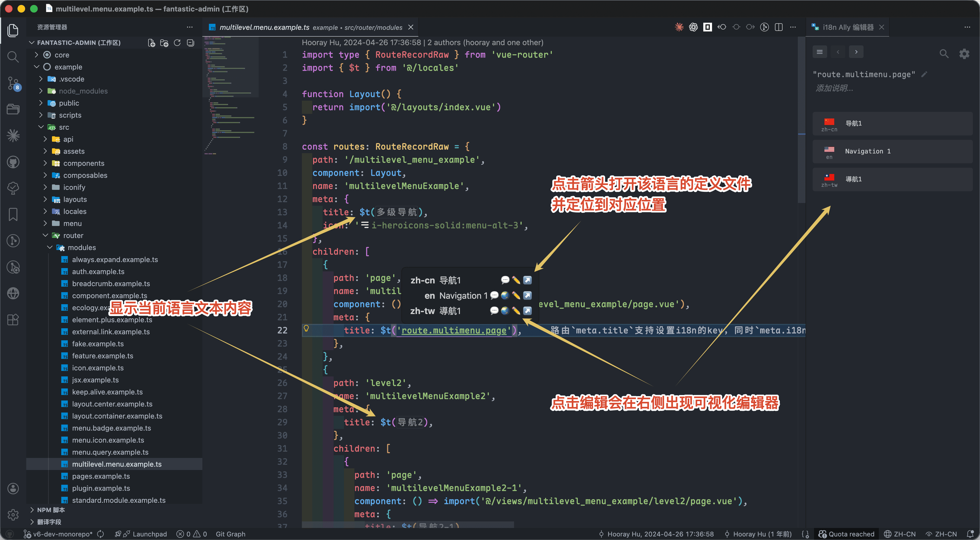Edit the zh-cn translation field 导航1

(x=892, y=123)
